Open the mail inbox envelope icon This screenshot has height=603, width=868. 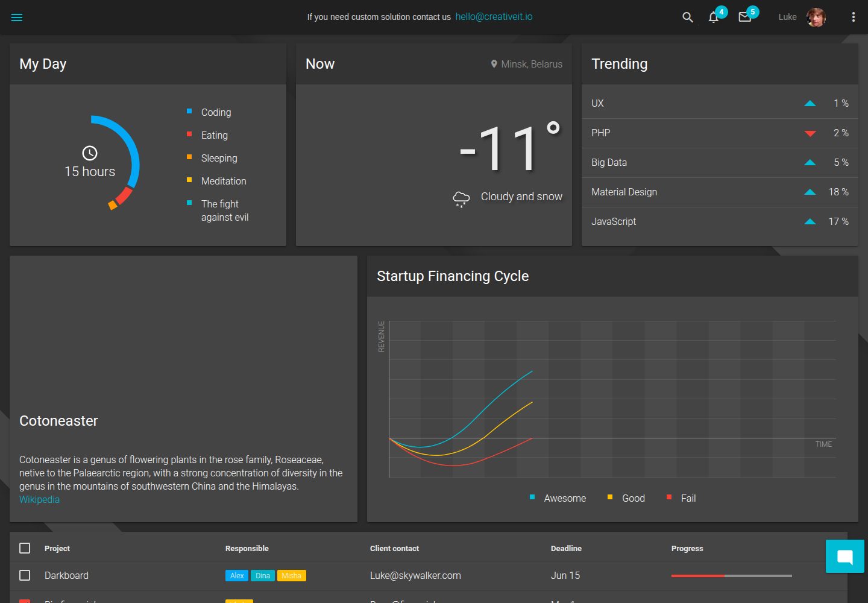(x=745, y=17)
